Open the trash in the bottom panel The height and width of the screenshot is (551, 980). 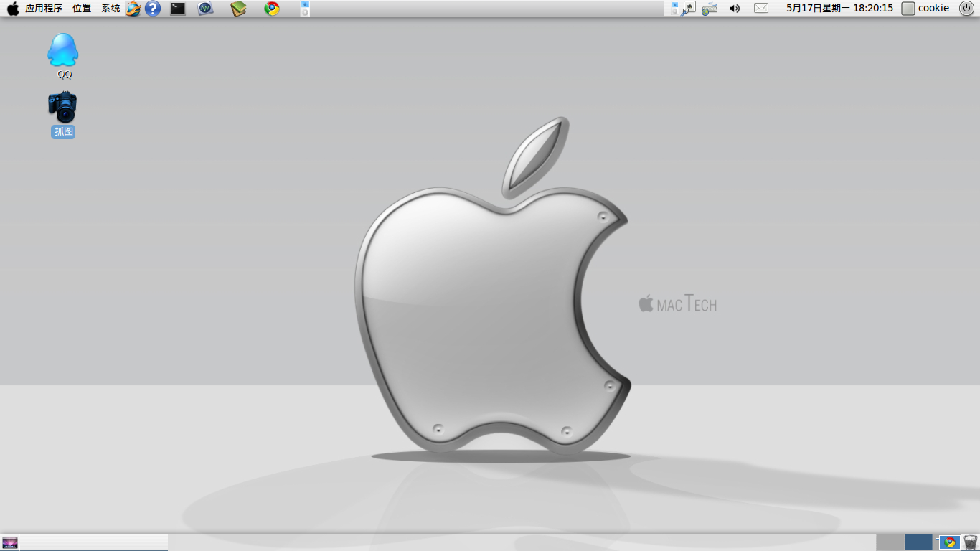coord(970,542)
